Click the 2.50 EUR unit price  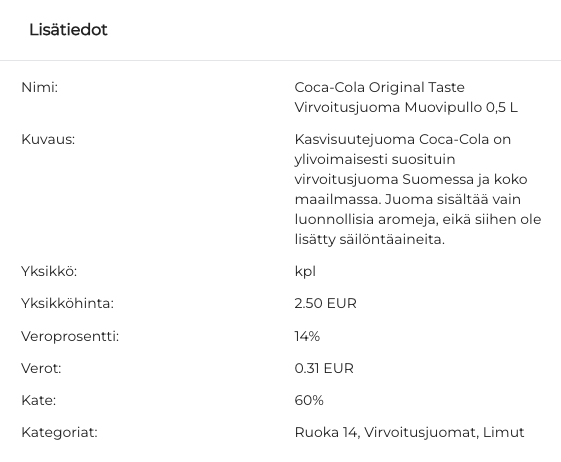click(326, 303)
